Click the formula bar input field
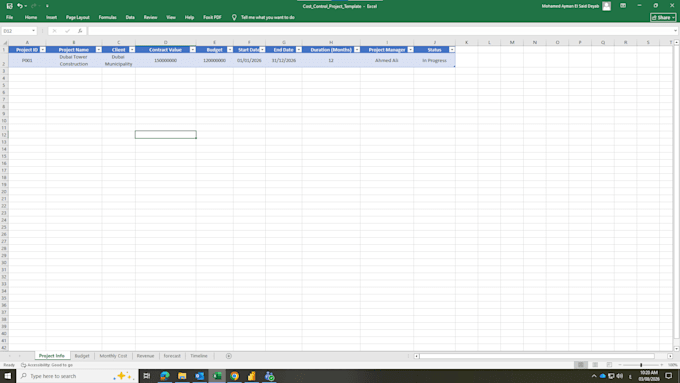This screenshot has width=680, height=383. [x=381, y=31]
